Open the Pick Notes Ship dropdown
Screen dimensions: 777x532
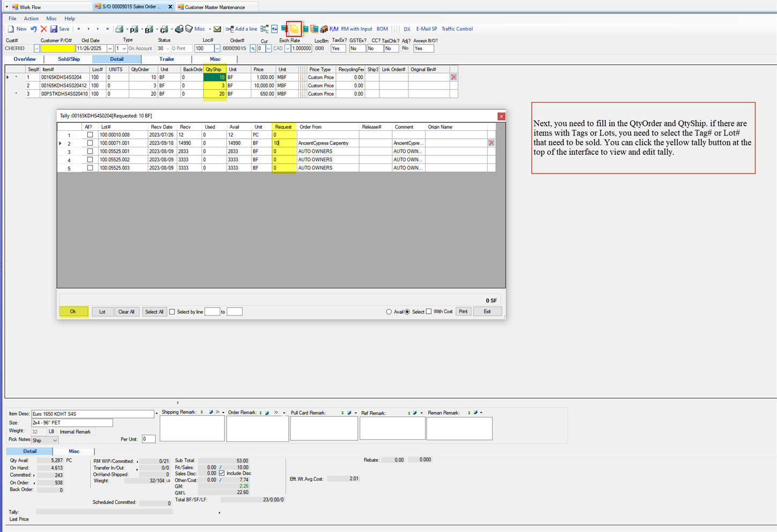54,440
